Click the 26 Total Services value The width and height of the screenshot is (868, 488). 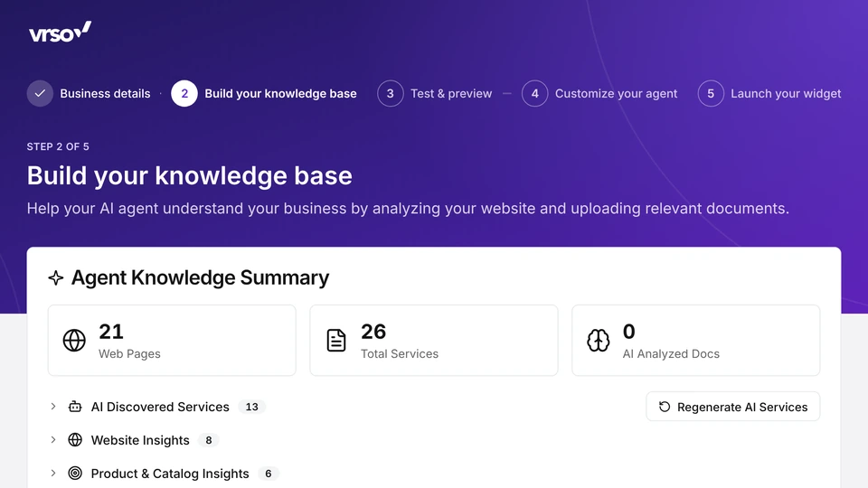tap(373, 332)
